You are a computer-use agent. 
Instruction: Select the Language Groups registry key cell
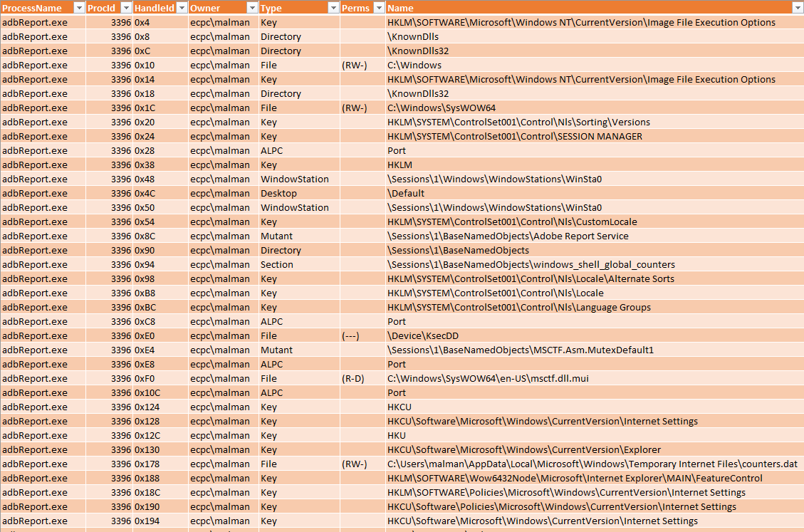click(595, 307)
